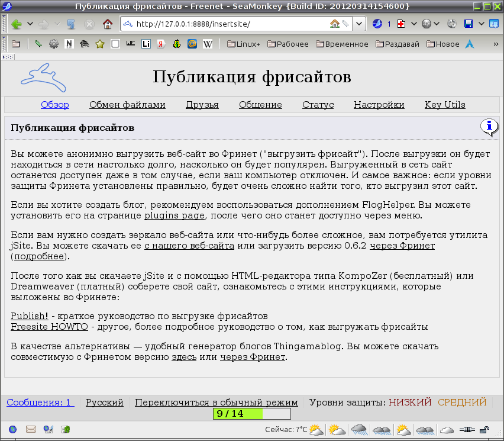
Task: Go back with the green arrow button
Action: (x=16, y=24)
